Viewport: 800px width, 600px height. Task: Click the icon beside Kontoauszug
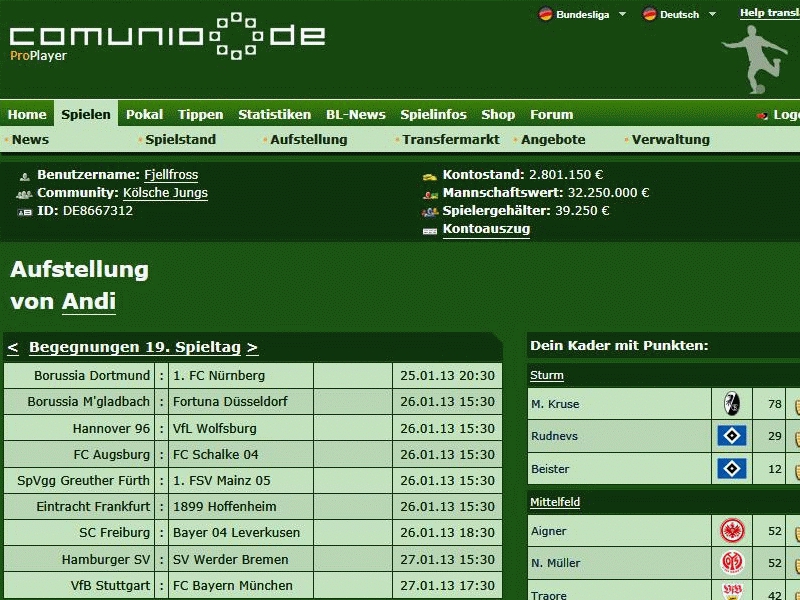(x=430, y=231)
